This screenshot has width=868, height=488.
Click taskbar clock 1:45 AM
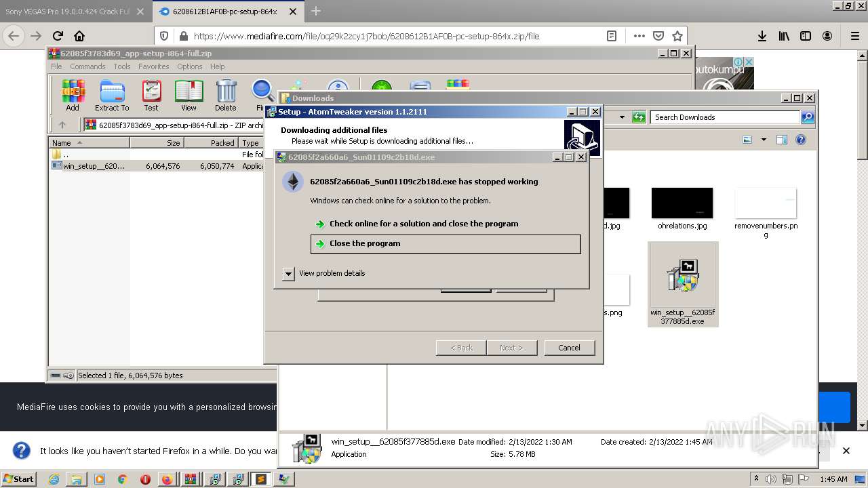tap(833, 479)
